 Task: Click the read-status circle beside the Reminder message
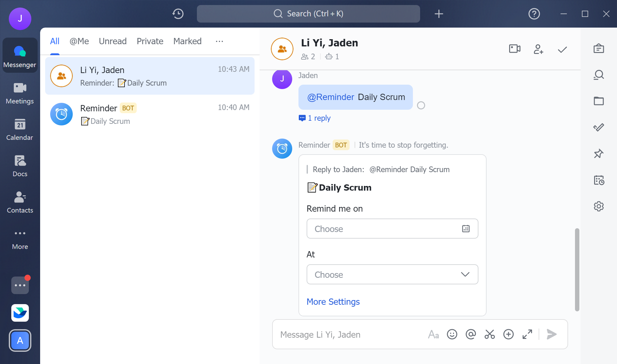click(x=421, y=105)
